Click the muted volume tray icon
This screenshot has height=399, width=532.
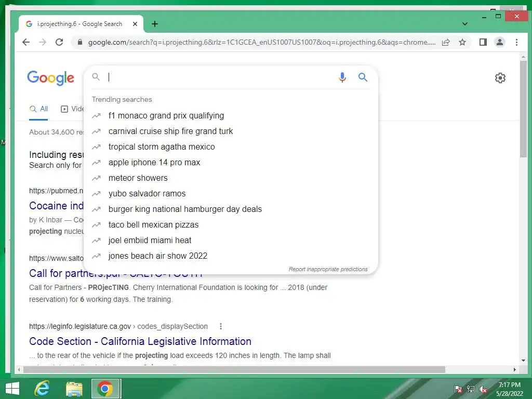click(483, 389)
